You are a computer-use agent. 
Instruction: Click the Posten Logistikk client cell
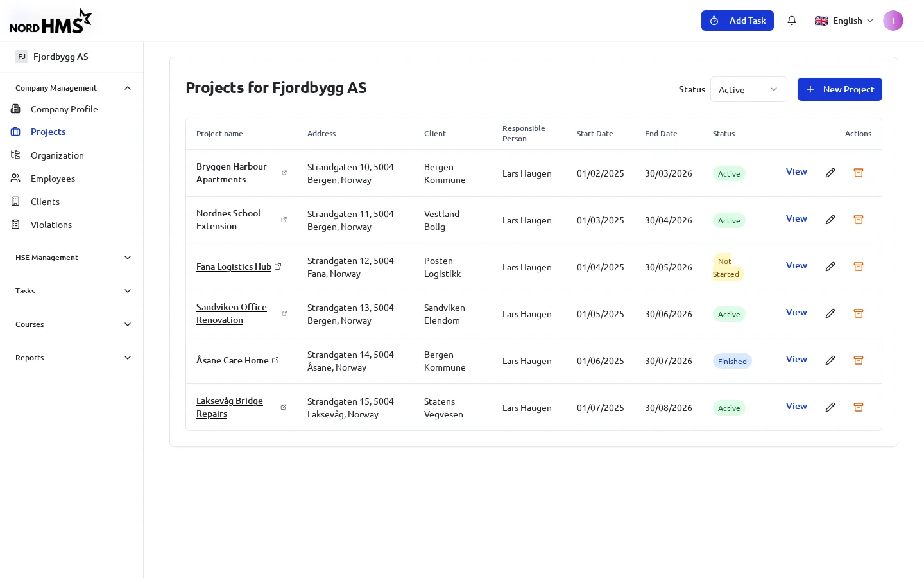(442, 267)
